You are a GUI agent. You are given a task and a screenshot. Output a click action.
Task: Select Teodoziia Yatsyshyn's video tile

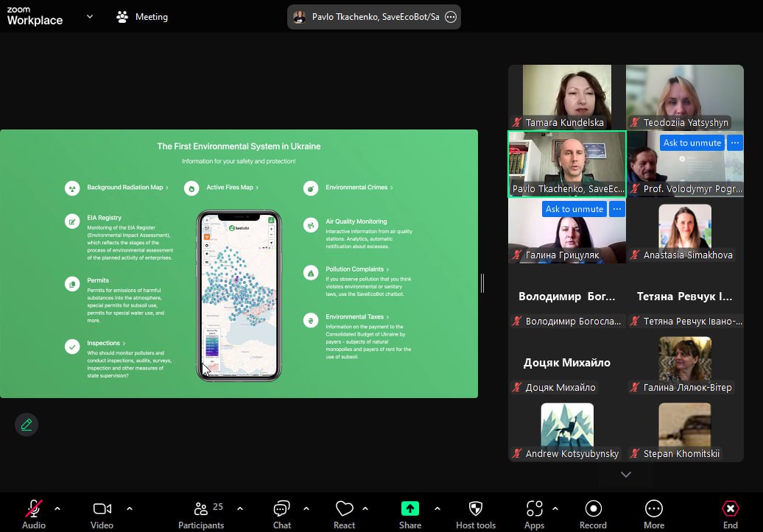685,97
